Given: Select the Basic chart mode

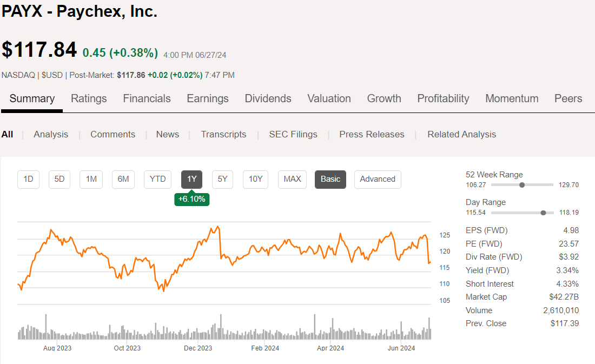Looking at the screenshot, I should (330, 179).
